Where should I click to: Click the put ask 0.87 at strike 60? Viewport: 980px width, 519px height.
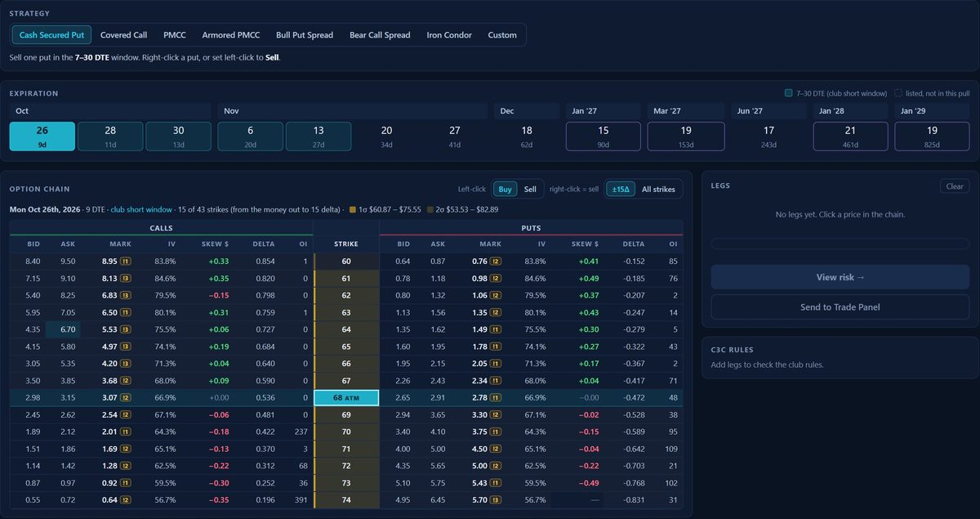[438, 262]
